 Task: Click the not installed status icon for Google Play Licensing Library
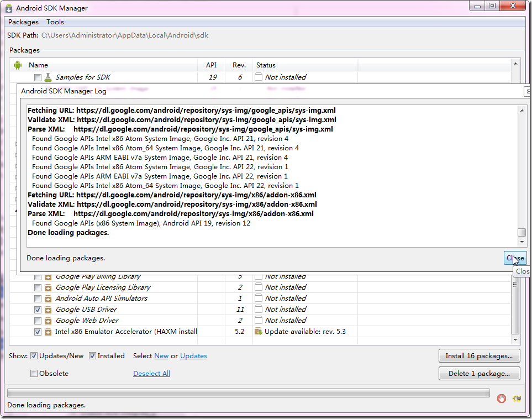[259, 287]
